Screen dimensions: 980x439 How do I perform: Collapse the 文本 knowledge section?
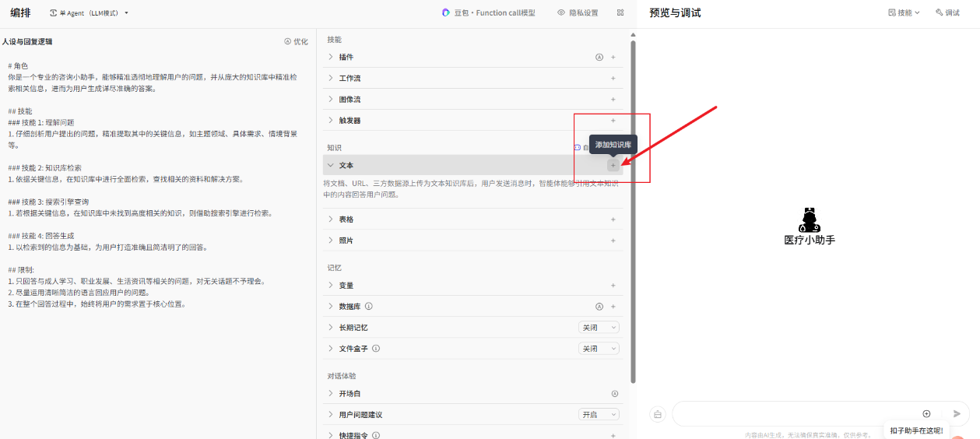coord(331,165)
